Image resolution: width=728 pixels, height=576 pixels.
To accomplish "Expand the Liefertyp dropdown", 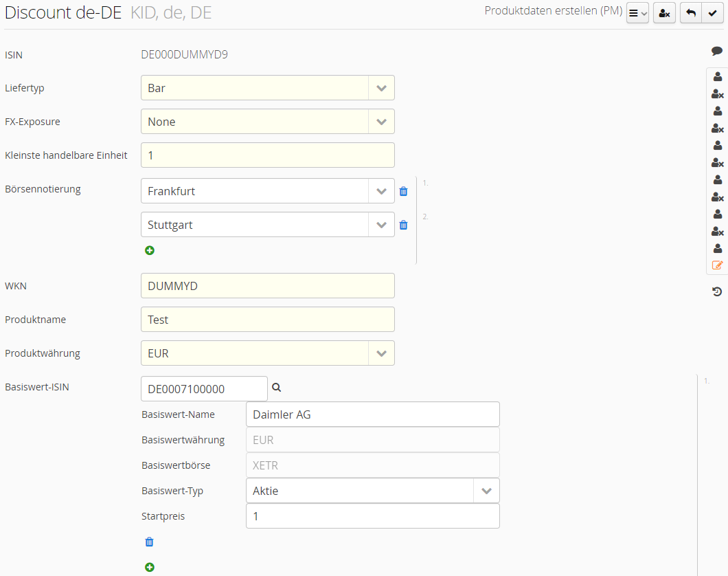I will tap(381, 88).
